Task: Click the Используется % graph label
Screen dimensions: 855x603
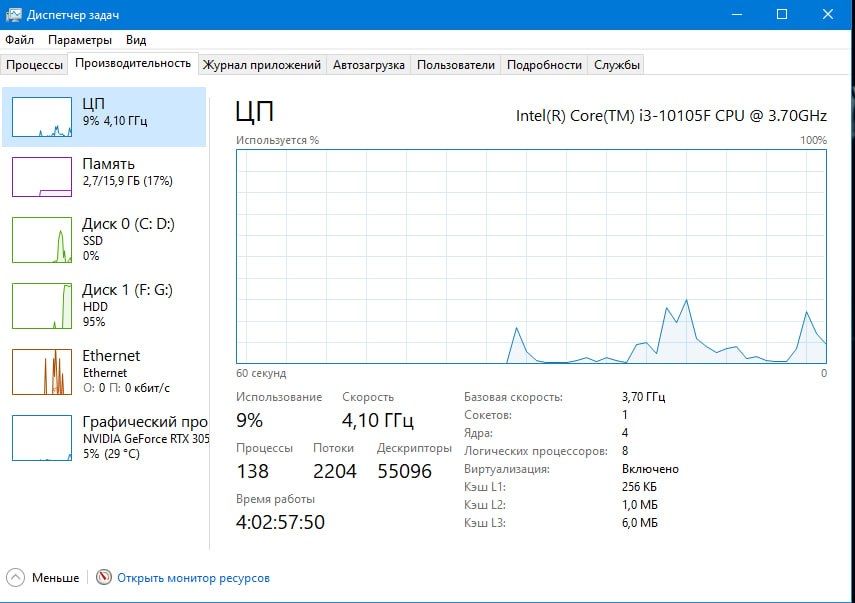Action: tap(277, 140)
